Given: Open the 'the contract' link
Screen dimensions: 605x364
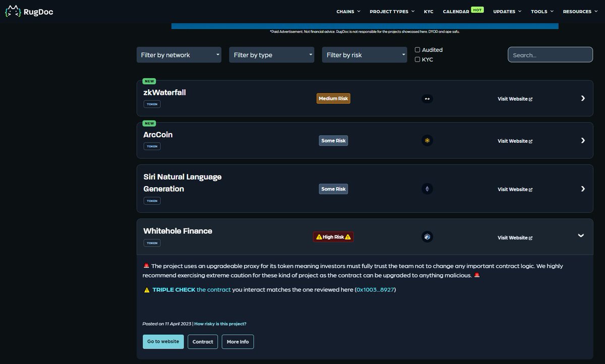Looking at the screenshot, I should click(x=214, y=290).
